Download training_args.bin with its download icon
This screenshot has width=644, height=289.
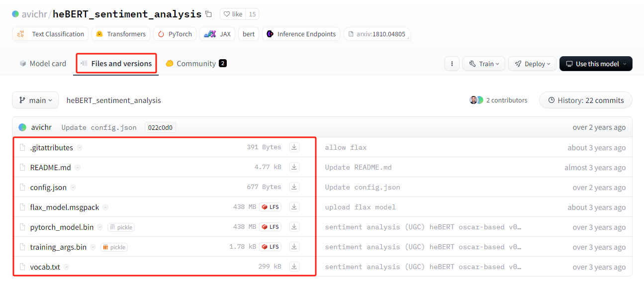[294, 247]
